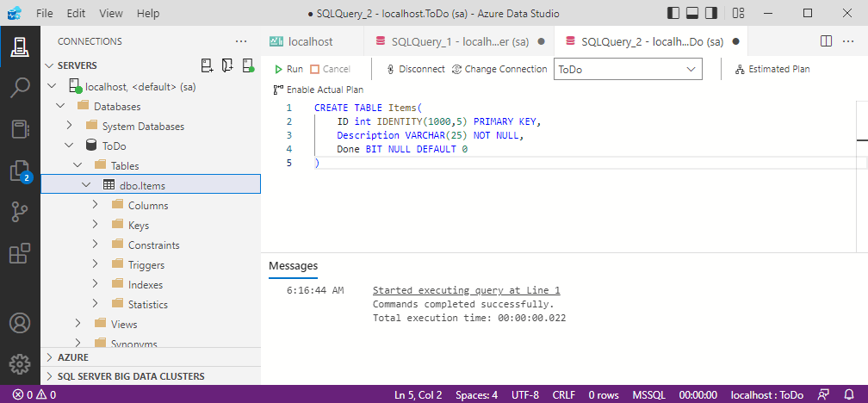The image size is (868, 403).
Task: Open editor more actions ellipsis
Action: pos(848,41)
